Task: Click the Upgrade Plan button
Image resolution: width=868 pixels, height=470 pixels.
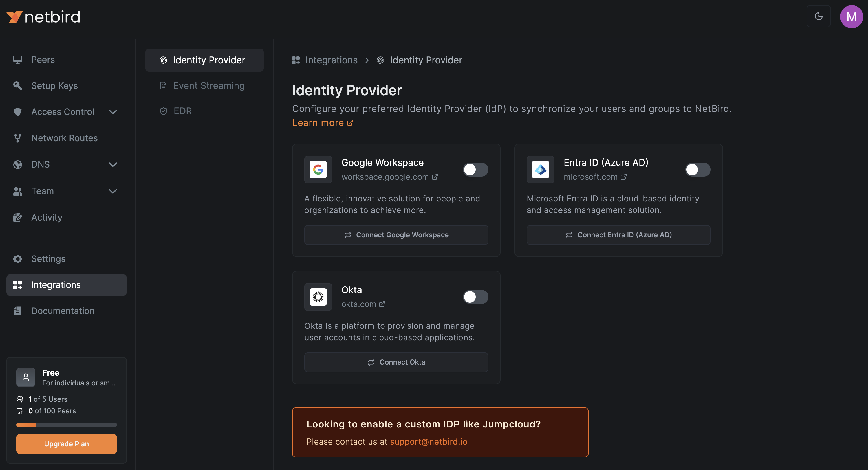Action: [66, 444]
